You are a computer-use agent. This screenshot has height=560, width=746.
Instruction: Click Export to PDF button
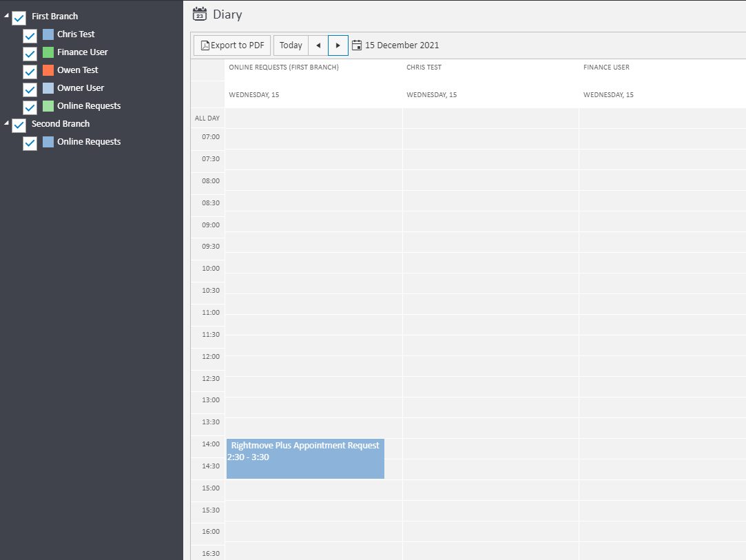pos(232,45)
